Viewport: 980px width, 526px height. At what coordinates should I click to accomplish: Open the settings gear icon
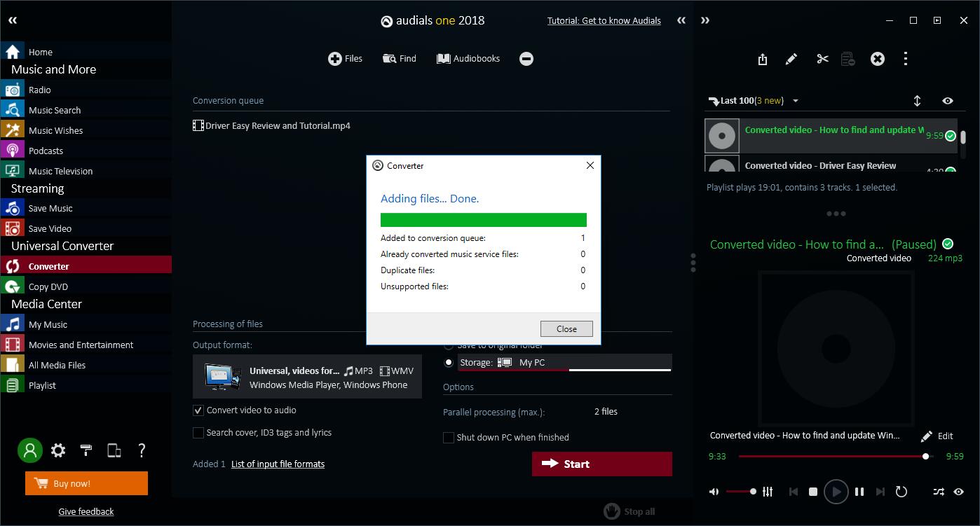58,450
